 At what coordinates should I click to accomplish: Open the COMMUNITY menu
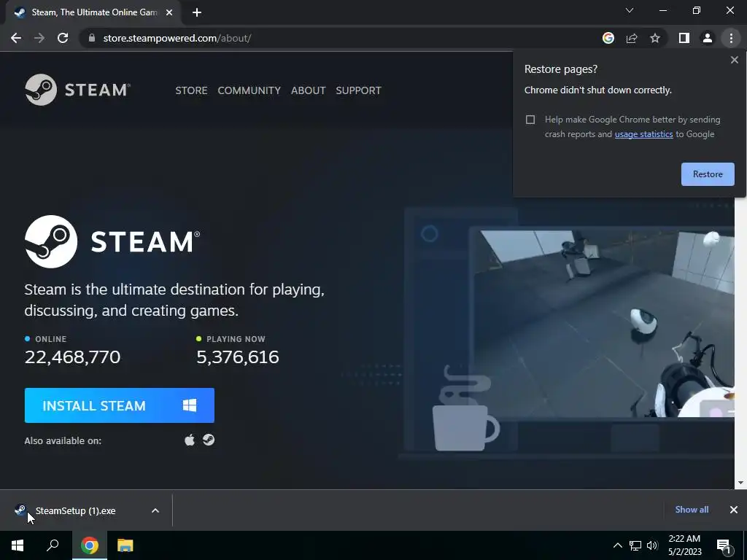[x=249, y=90]
